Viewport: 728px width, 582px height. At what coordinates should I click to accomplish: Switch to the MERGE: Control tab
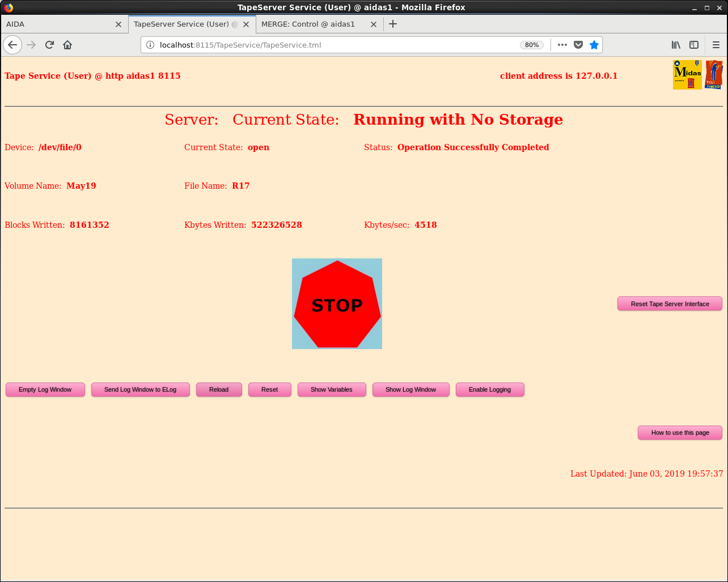pos(308,24)
